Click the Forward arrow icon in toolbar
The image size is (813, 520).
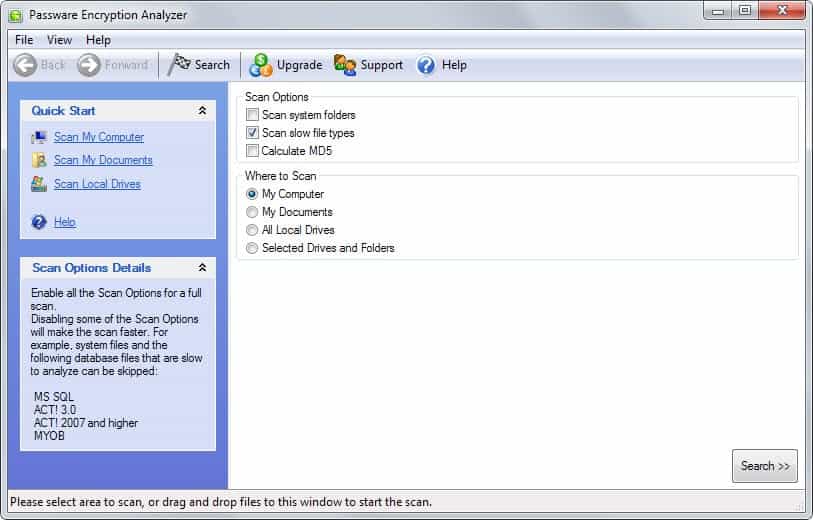[89, 65]
